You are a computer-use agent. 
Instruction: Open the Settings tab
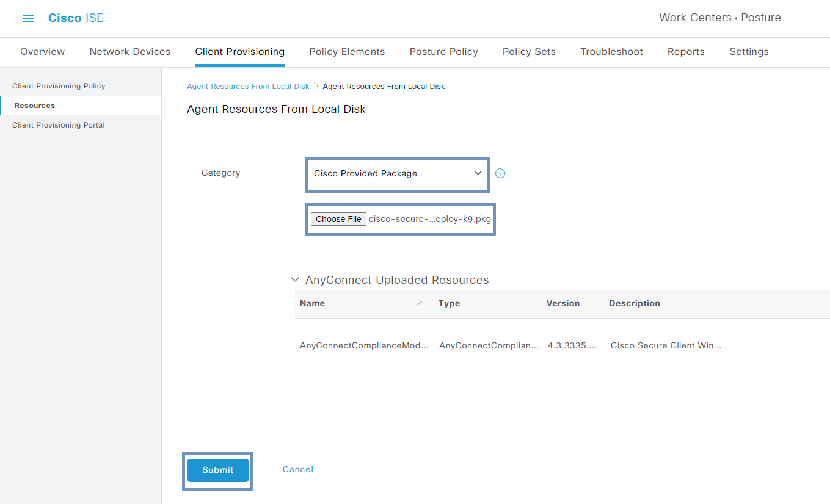[749, 52]
